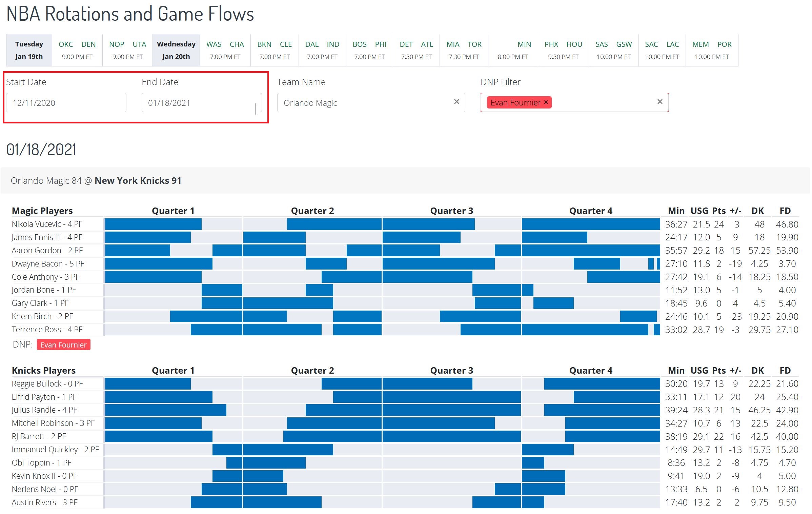Click Nikola Vucevic's 36:27 minutes value
This screenshot has height=514, width=812.
point(676,224)
